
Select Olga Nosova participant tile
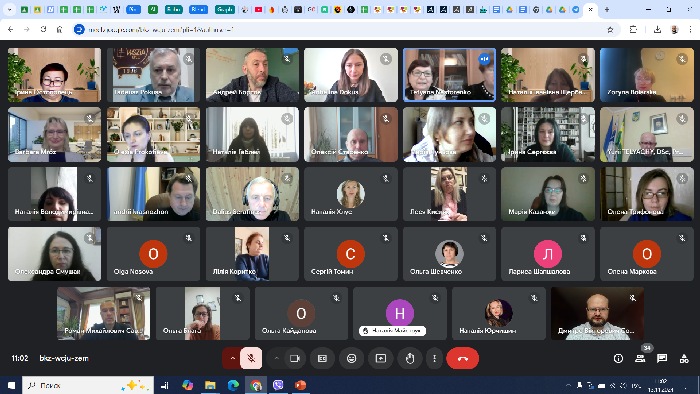pyautogui.click(x=154, y=254)
